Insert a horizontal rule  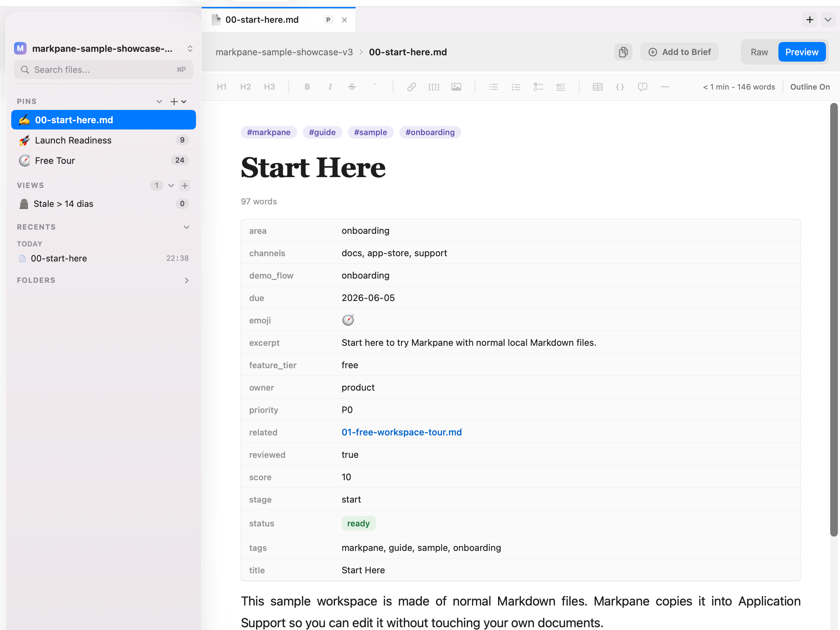(x=665, y=86)
